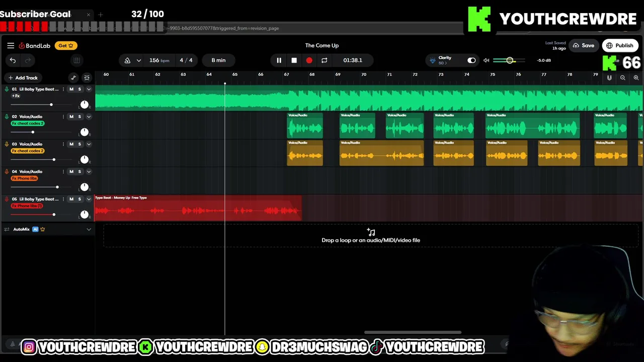Mute track 02 Voice/Audio
The width and height of the screenshot is (644, 362).
point(71,117)
